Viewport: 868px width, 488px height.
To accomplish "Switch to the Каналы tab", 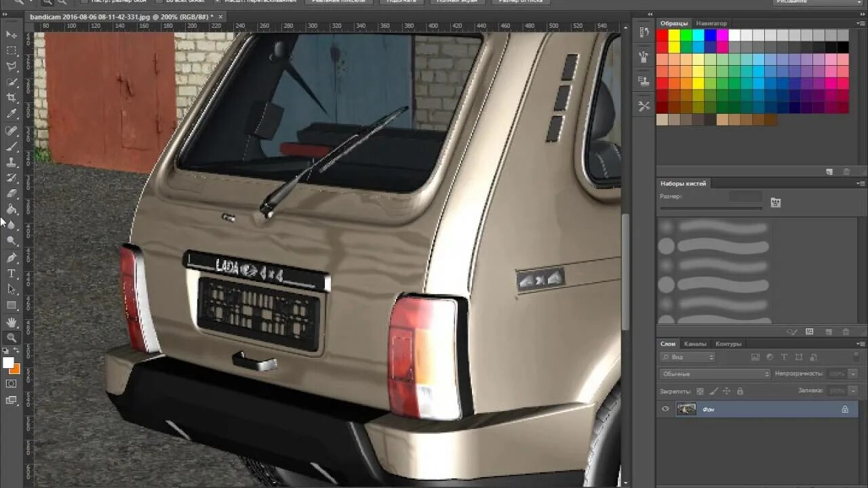I will (695, 344).
